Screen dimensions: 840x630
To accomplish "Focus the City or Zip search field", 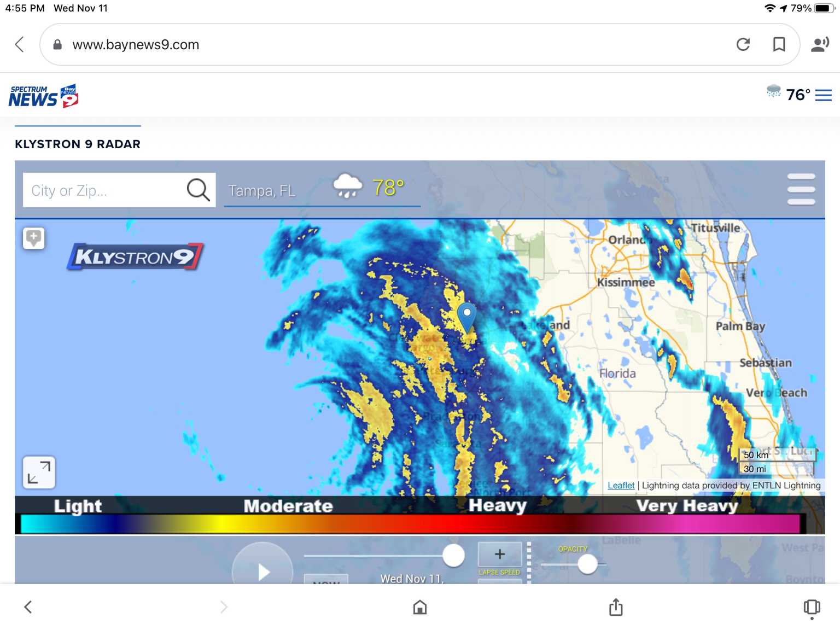I will click(104, 190).
